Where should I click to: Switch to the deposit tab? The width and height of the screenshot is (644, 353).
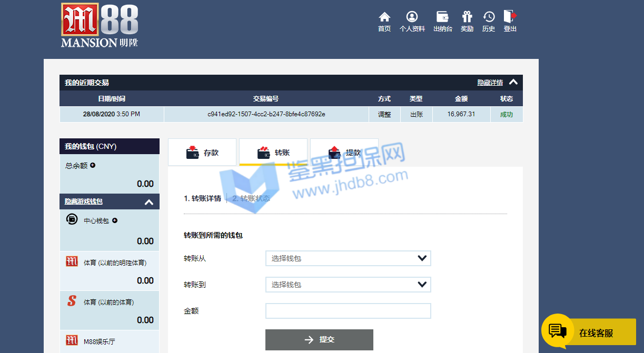click(203, 153)
